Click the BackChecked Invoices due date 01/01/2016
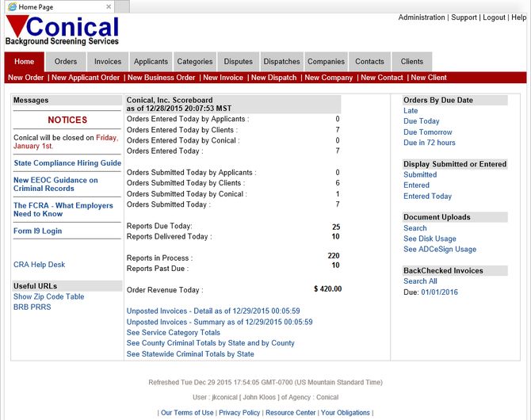The image size is (531, 420). pyautogui.click(x=439, y=292)
